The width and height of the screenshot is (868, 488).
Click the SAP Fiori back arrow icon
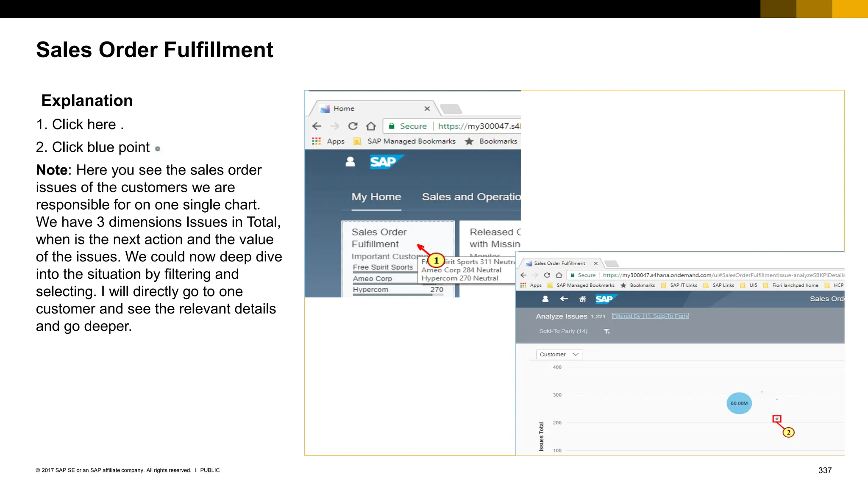pyautogui.click(x=564, y=299)
